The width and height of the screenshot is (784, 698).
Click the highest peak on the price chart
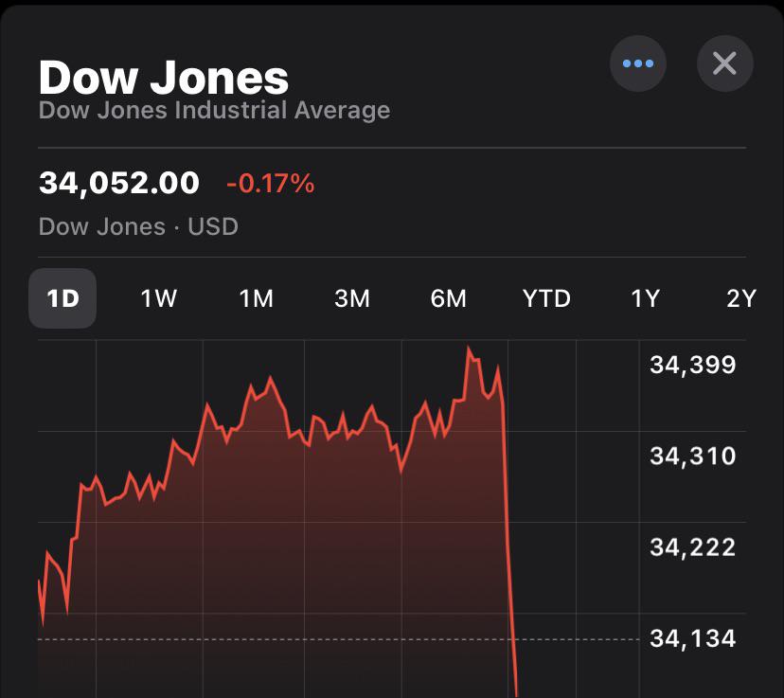tap(469, 349)
